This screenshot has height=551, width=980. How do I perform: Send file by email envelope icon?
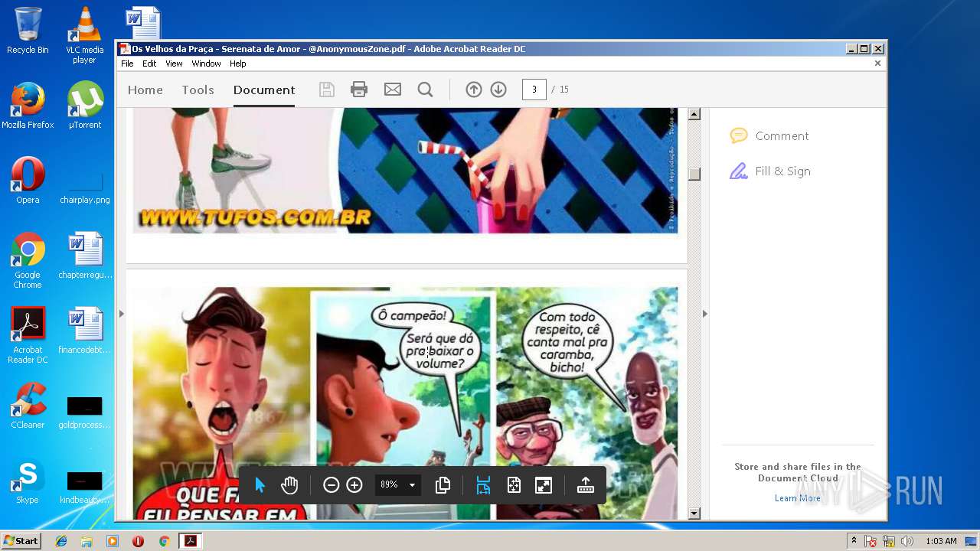393,90
